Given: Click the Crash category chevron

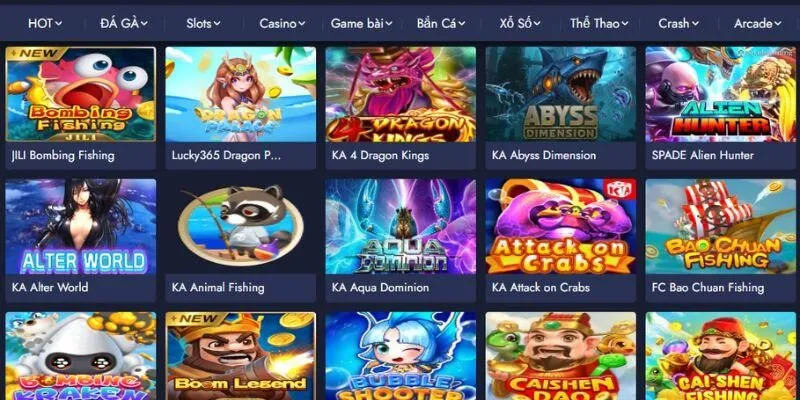Looking at the screenshot, I should tap(695, 23).
